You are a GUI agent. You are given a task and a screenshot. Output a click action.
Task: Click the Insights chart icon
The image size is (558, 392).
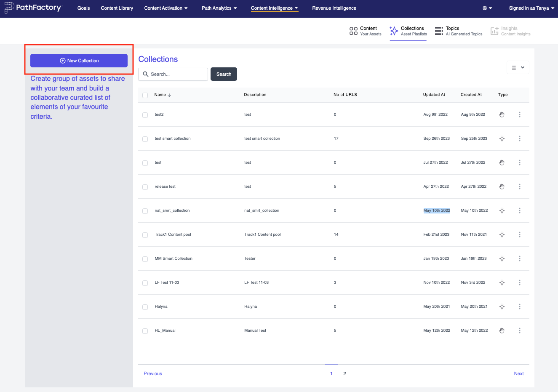click(494, 31)
